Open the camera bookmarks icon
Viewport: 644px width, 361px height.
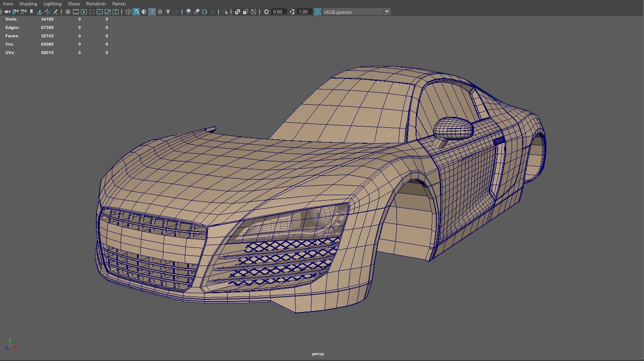click(31, 12)
